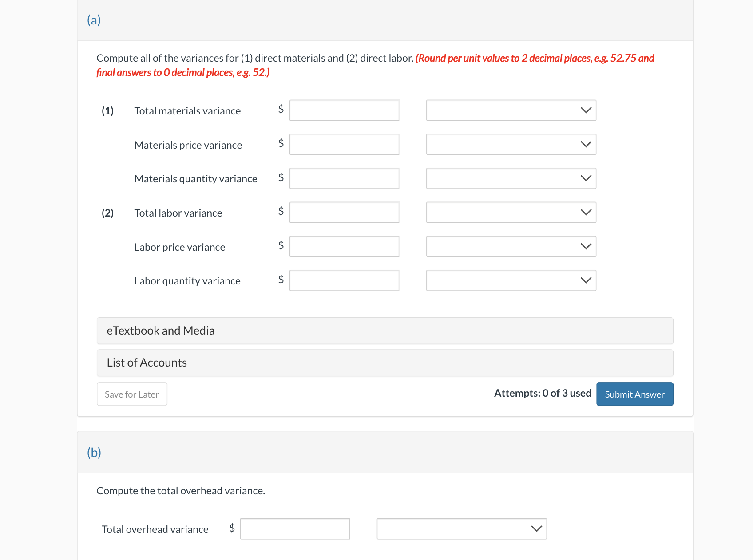The height and width of the screenshot is (560, 753).
Task: Open the Materials quantity variance dropdown
Action: [511, 178]
